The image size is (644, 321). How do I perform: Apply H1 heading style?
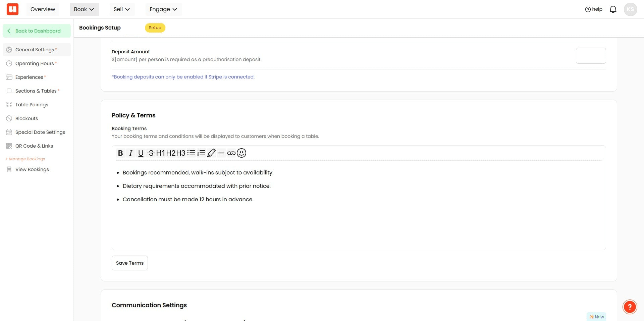[x=161, y=153]
